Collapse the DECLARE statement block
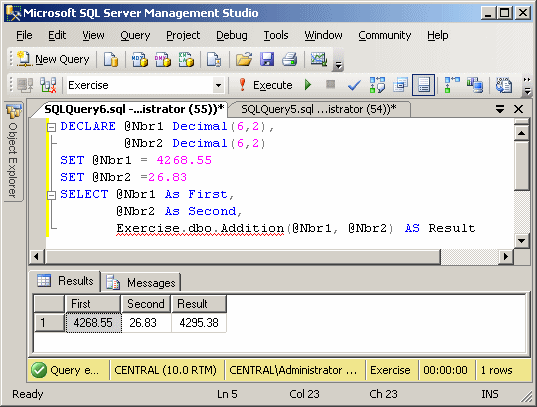Image resolution: width=537 pixels, height=407 pixels. 51,127
